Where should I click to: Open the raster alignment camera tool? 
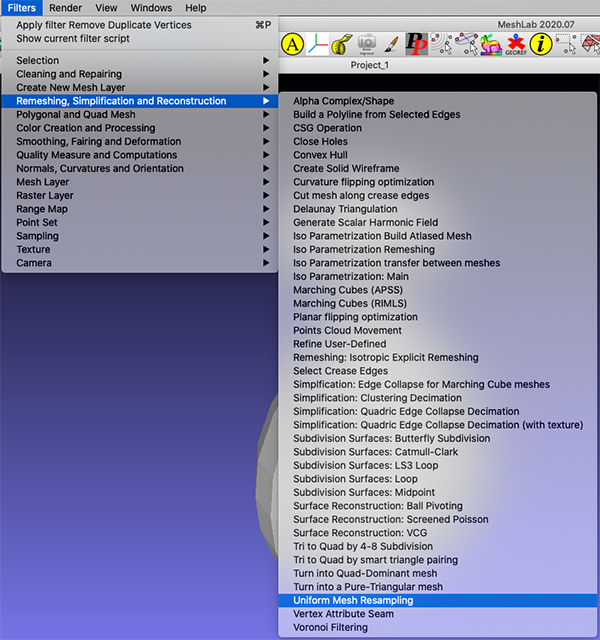click(366, 44)
